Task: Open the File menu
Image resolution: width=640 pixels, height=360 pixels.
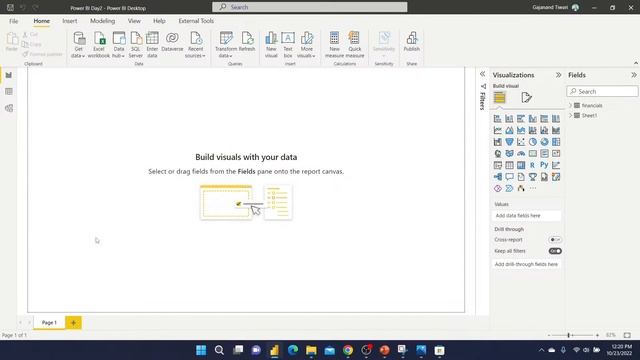Action: (x=13, y=21)
